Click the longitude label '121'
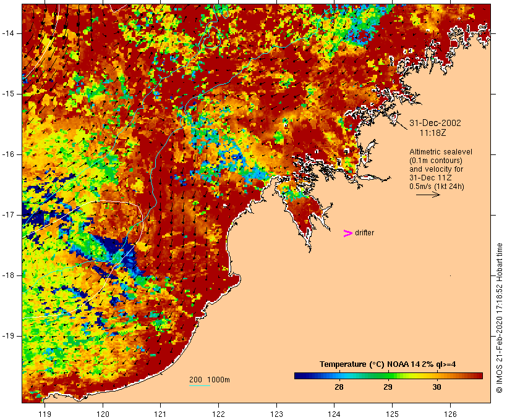507x420 pixels. click(160, 414)
